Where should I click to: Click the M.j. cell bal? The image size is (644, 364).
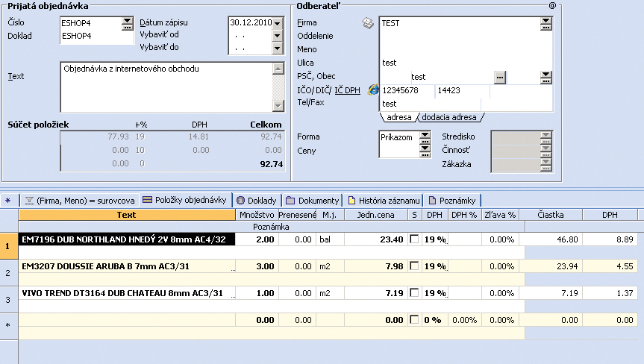(x=330, y=239)
